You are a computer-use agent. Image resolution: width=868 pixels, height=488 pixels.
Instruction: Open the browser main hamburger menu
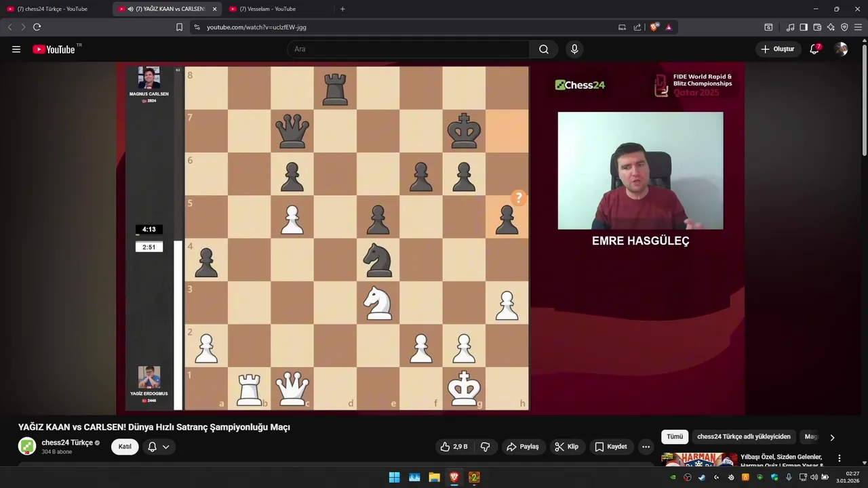tap(858, 27)
